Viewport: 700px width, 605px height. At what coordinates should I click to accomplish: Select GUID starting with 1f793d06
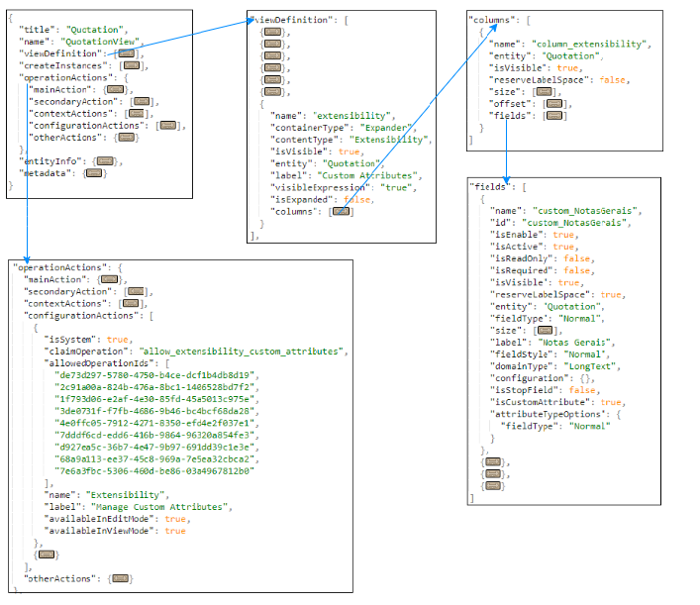click(154, 399)
